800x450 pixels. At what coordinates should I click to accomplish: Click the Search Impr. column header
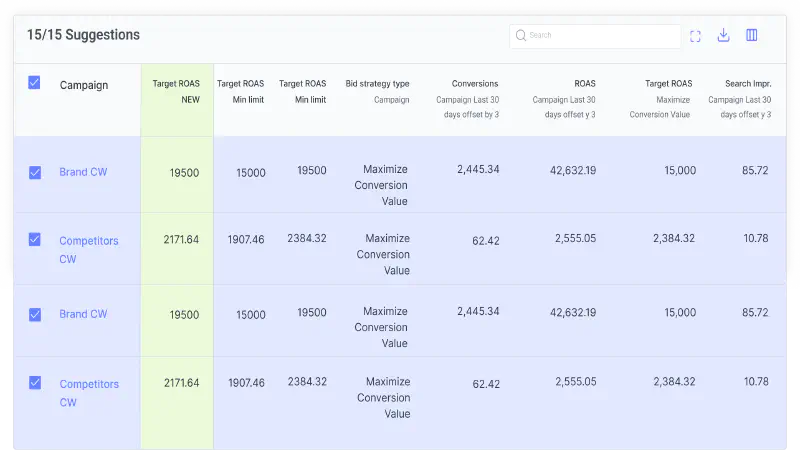pos(740,98)
